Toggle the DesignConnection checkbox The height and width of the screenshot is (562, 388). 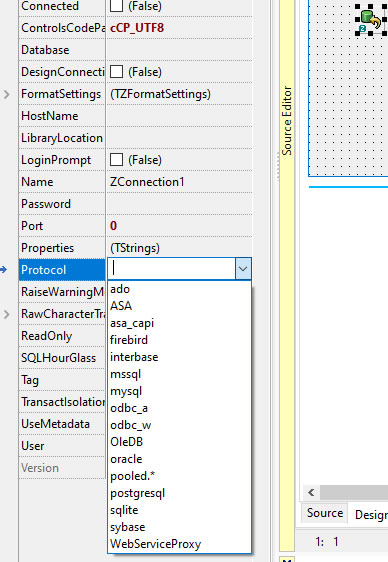click(116, 72)
